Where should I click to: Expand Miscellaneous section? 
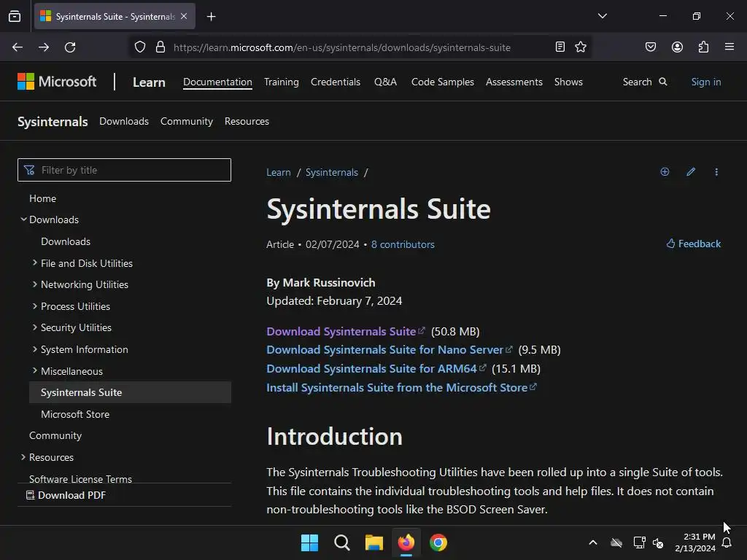point(35,370)
